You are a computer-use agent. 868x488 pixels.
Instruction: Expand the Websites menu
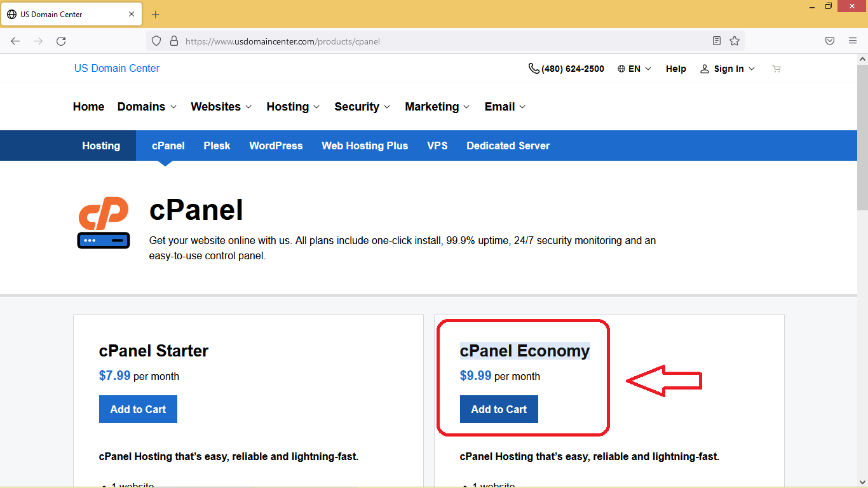(x=221, y=107)
